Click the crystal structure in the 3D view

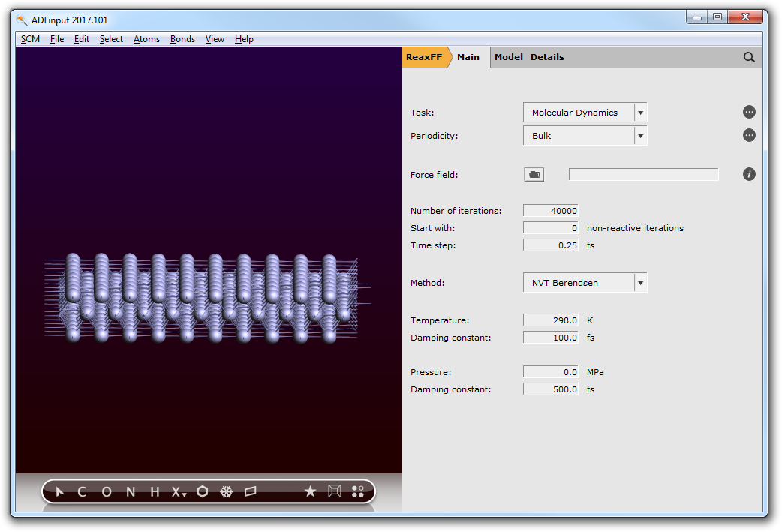(x=207, y=298)
